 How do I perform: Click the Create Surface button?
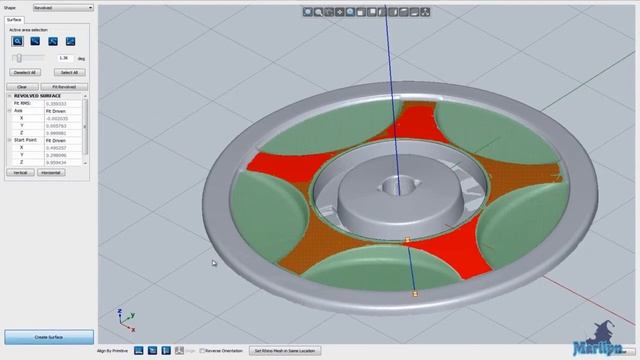tap(49, 337)
